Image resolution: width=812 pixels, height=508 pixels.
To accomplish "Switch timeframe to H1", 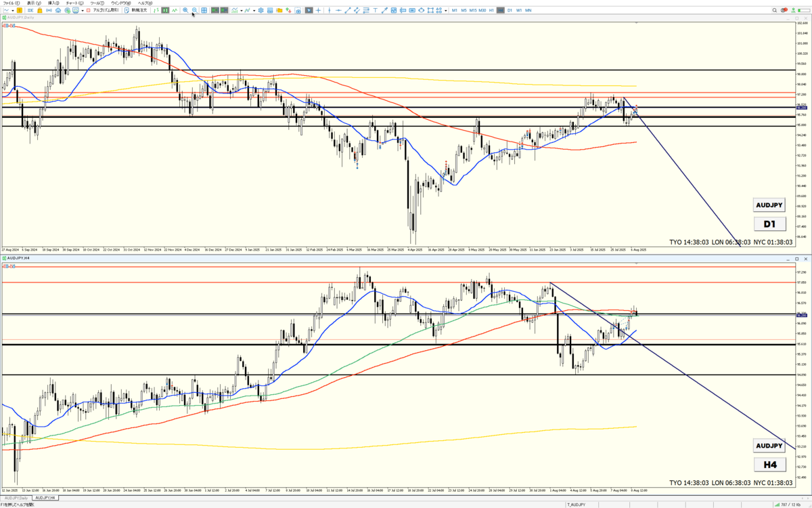I will [x=491, y=11].
